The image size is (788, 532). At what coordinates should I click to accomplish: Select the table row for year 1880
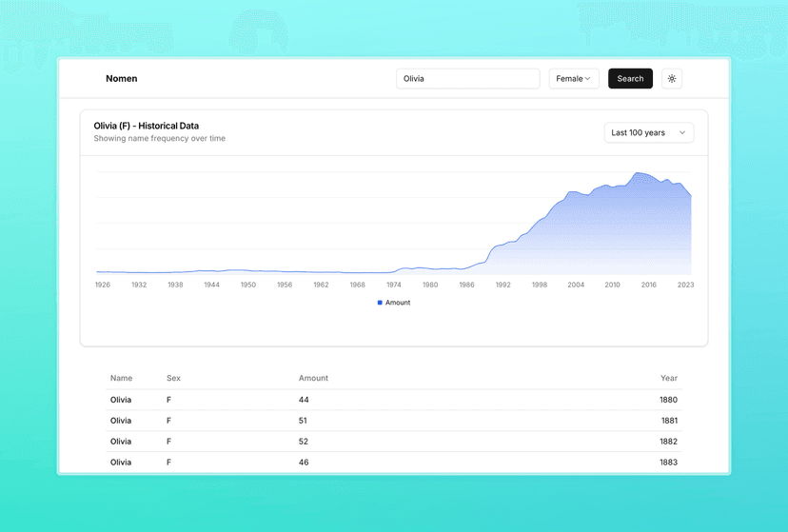[x=393, y=400]
